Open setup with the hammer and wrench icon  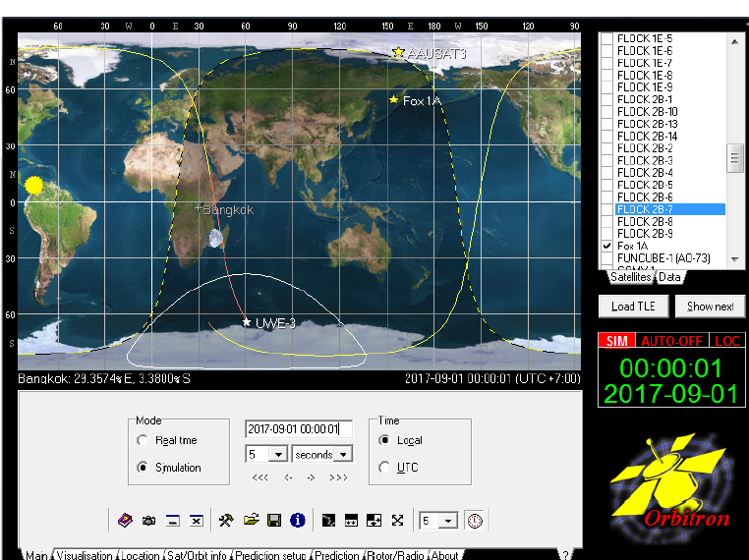click(226, 520)
